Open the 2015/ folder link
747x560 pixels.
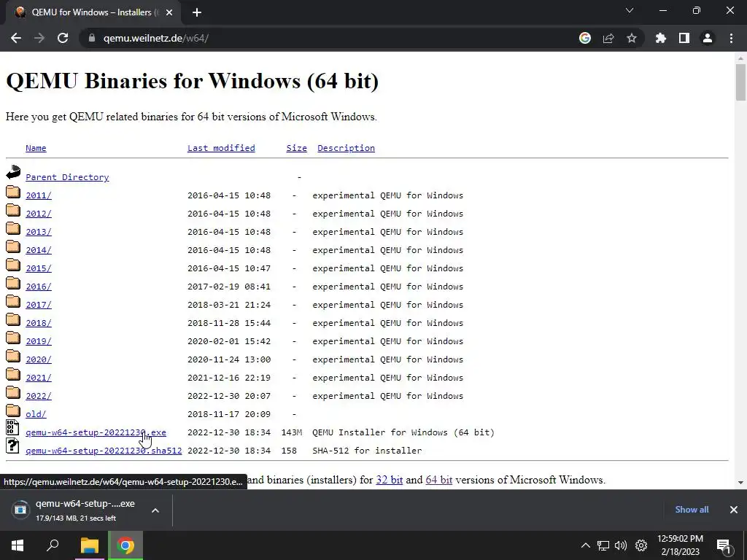[x=39, y=268]
